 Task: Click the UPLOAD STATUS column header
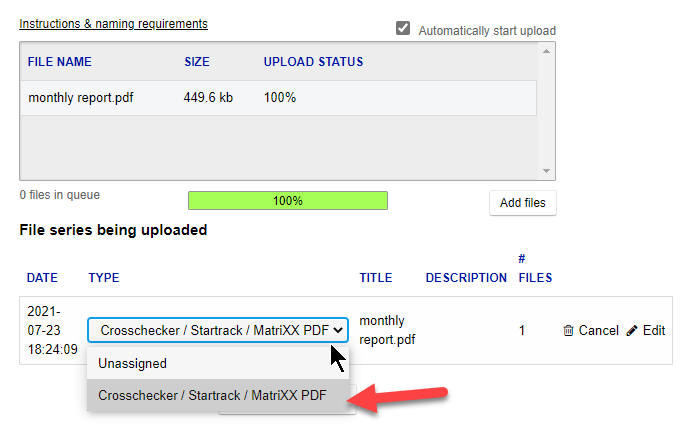(313, 62)
